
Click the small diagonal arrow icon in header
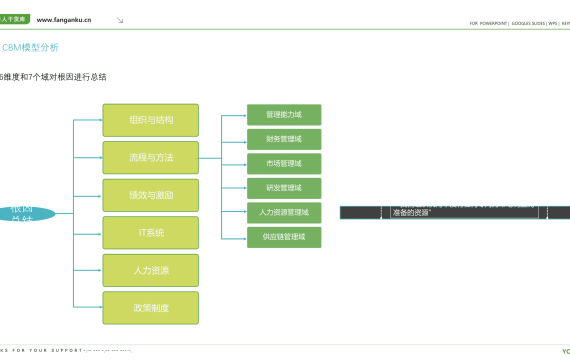pyautogui.click(x=120, y=20)
